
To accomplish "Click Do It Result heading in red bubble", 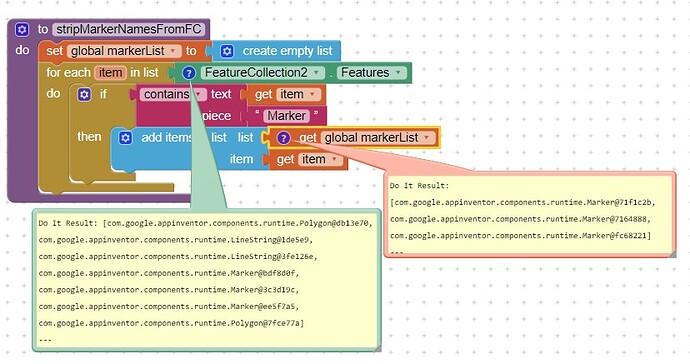I will coord(419,186).
